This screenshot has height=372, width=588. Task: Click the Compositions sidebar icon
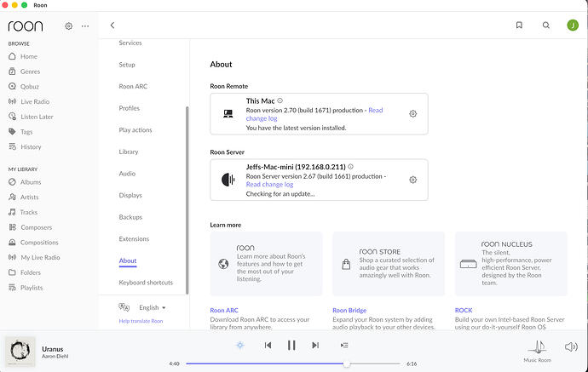coord(12,242)
